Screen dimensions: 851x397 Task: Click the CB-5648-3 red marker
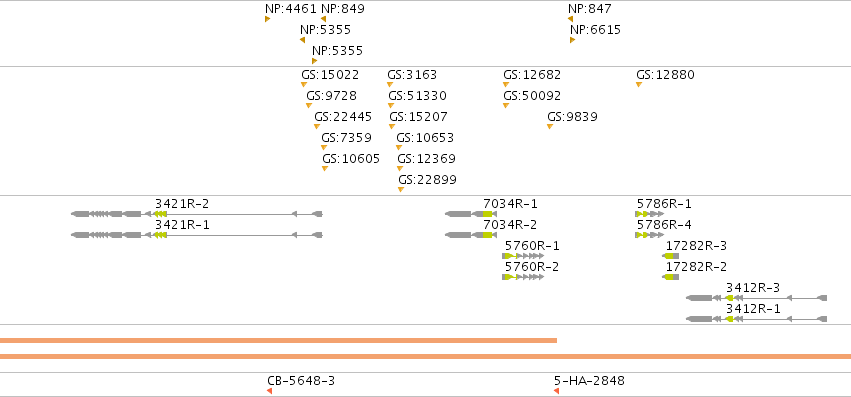tap(269, 391)
